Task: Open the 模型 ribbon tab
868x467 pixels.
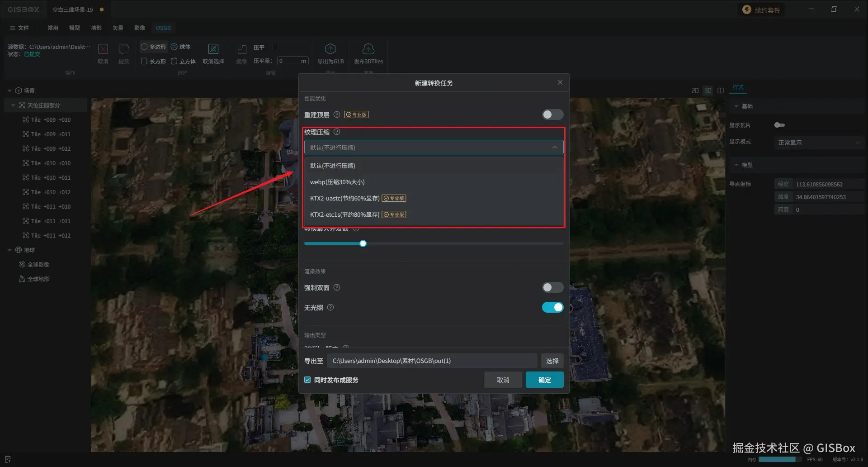Action: 75,28
